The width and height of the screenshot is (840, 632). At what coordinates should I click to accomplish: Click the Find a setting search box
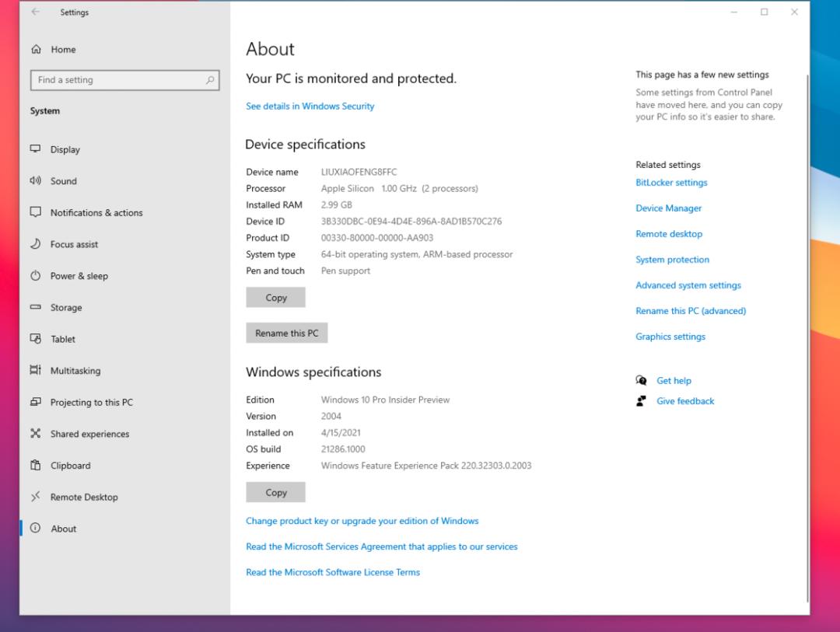click(x=124, y=80)
